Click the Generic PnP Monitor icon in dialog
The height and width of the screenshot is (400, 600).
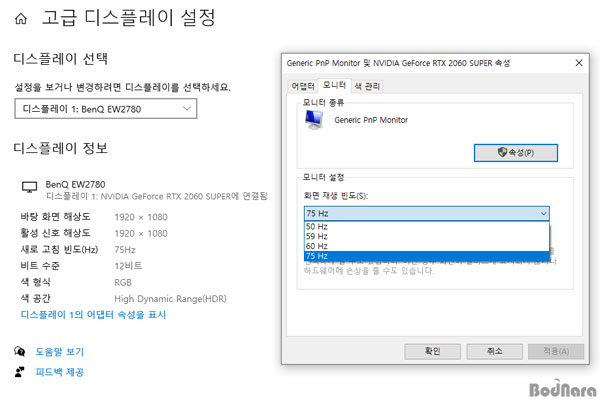pos(314,120)
